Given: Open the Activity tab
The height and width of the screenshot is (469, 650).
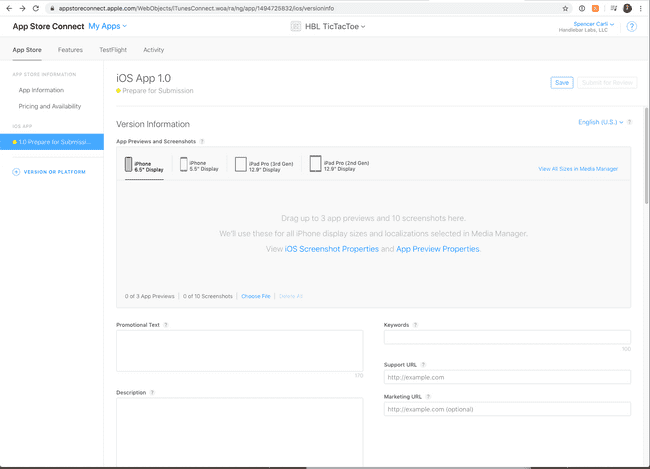Looking at the screenshot, I should coord(153,50).
